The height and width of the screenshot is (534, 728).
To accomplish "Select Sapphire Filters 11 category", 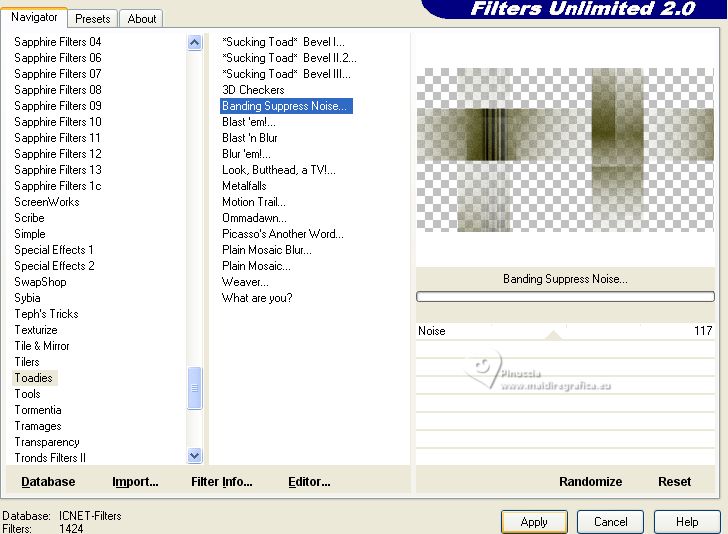I will [x=58, y=138].
